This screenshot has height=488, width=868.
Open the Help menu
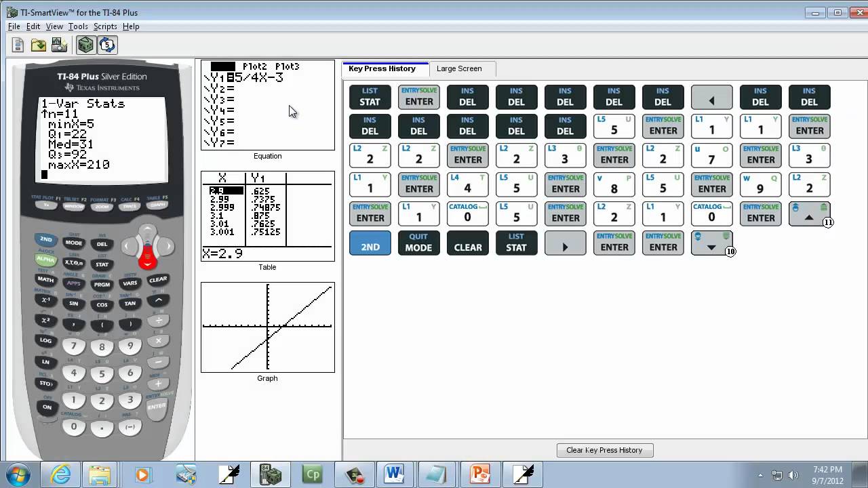(131, 26)
